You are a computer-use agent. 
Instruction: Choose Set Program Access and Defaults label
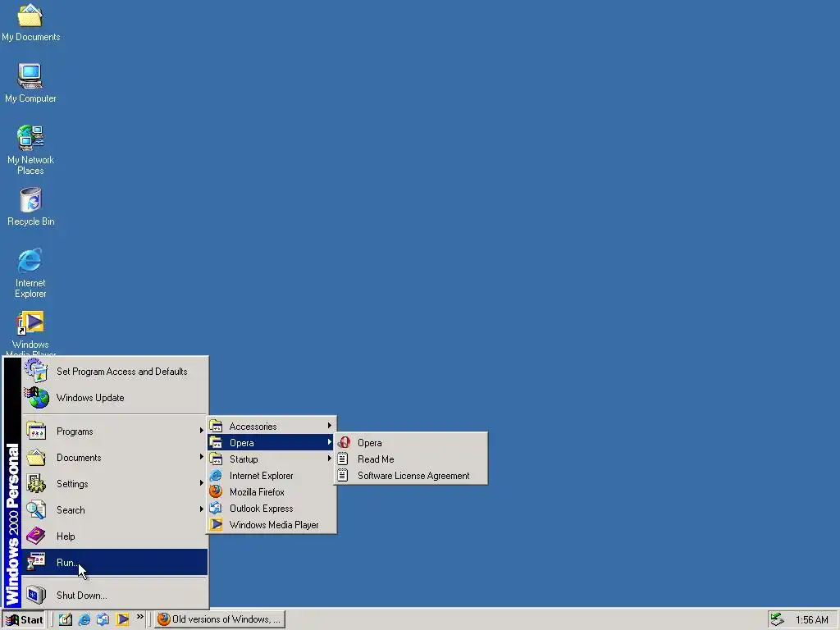(122, 372)
